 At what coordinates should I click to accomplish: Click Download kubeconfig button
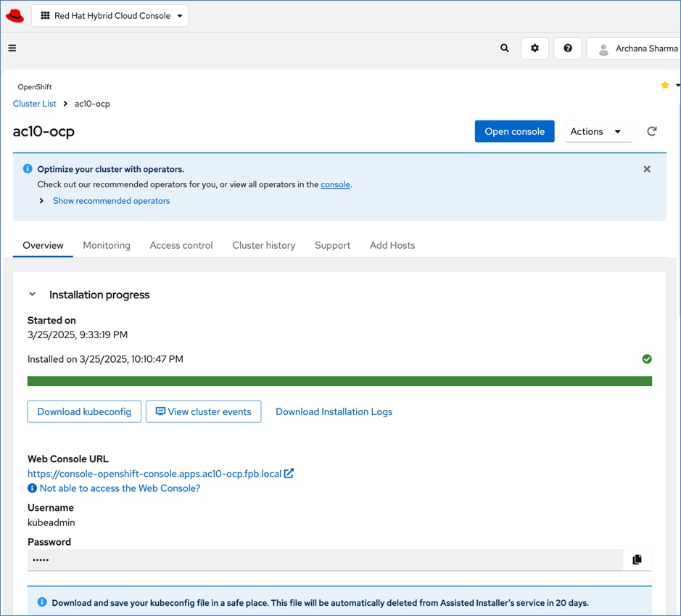tap(84, 411)
